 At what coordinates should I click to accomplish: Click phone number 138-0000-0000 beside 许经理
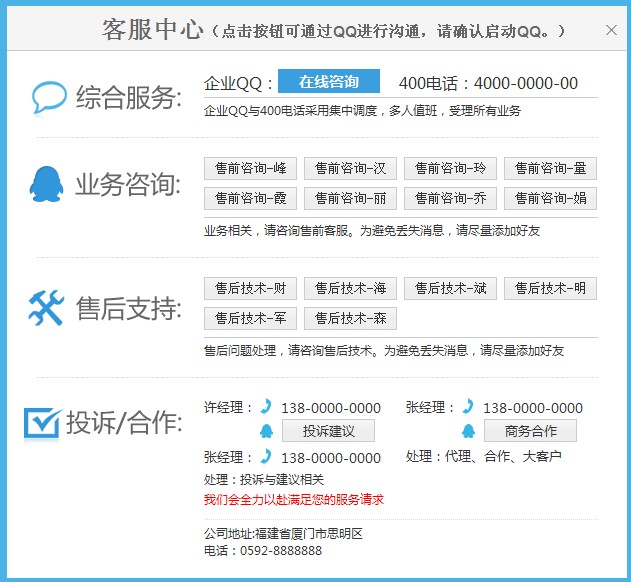click(331, 408)
